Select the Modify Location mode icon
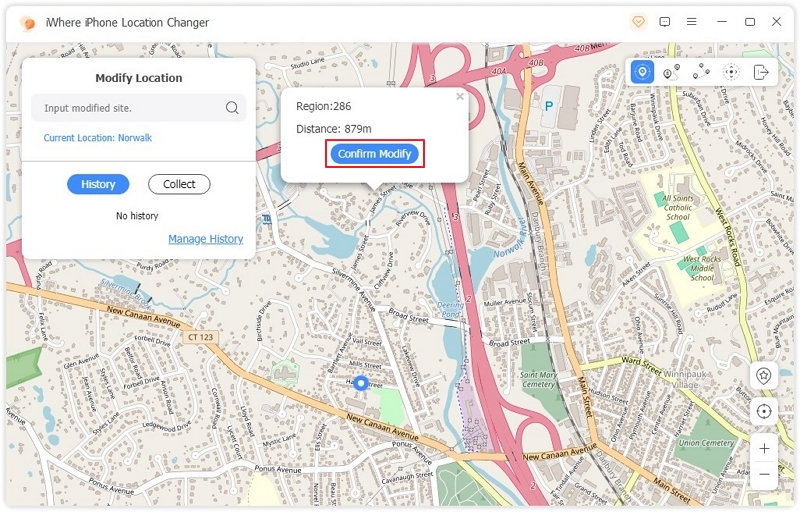The height and width of the screenshot is (512, 800). coord(642,72)
